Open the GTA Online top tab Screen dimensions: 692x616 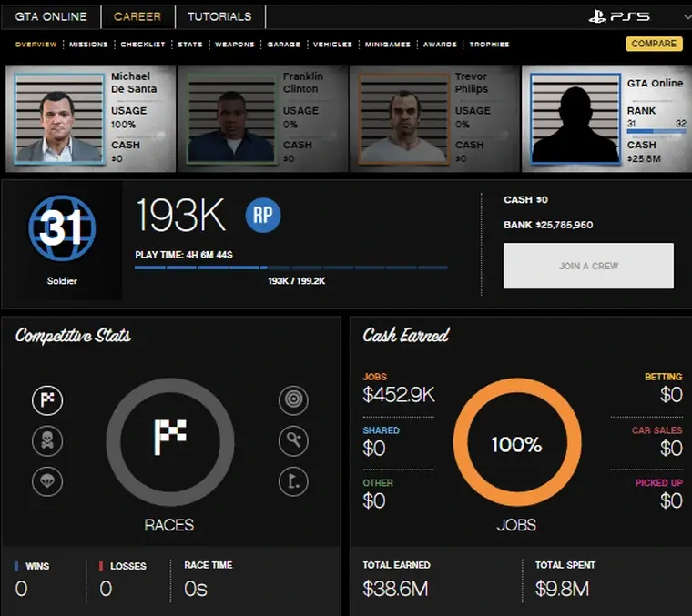pyautogui.click(x=51, y=16)
